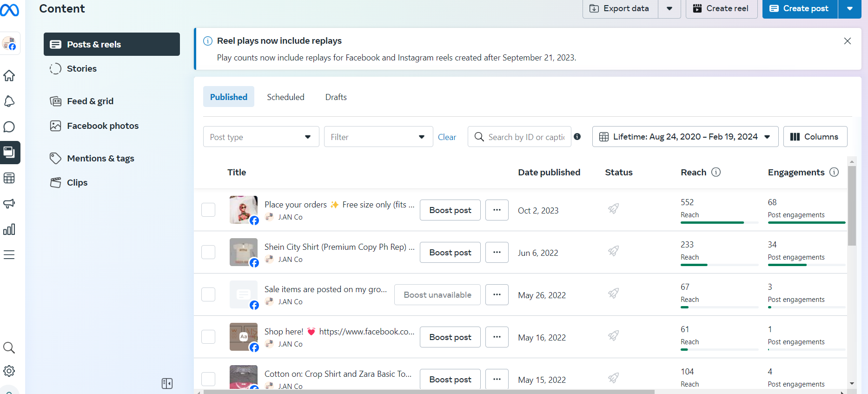
Task: Open Posts & reels section
Action: coord(112,44)
